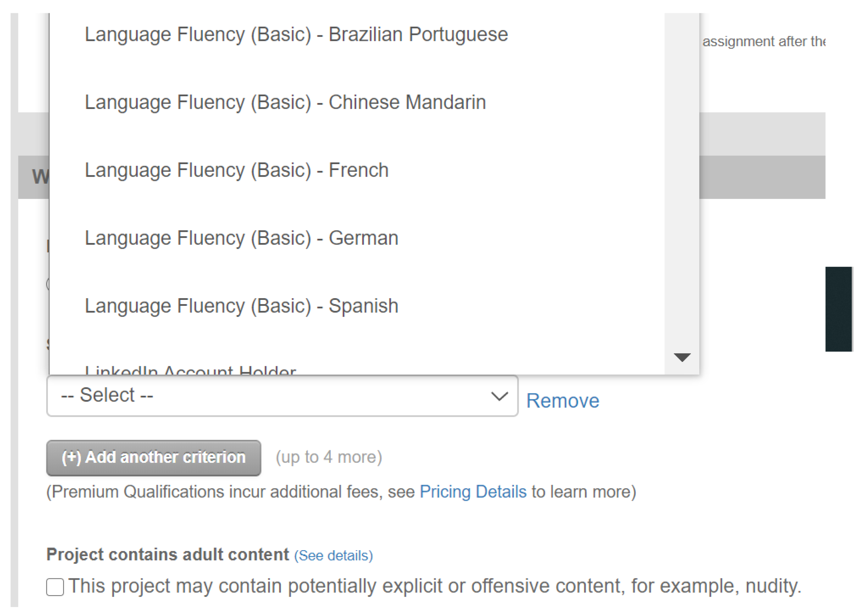This screenshot has width=868, height=613.
Task: Click the explicit content checkbox label text
Action: pos(435,586)
